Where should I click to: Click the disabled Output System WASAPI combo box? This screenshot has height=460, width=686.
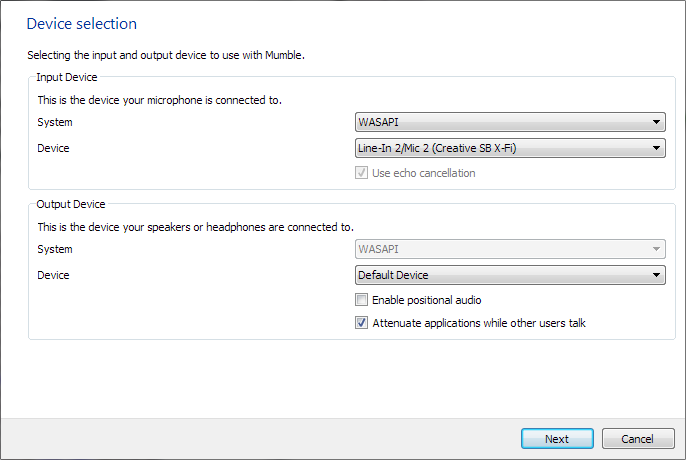510,249
